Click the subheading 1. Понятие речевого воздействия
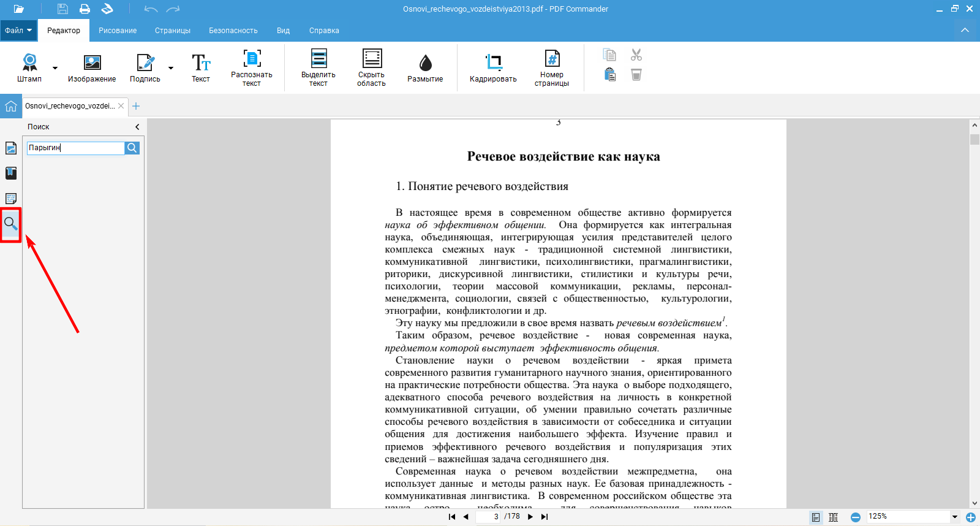980x526 pixels. click(482, 186)
